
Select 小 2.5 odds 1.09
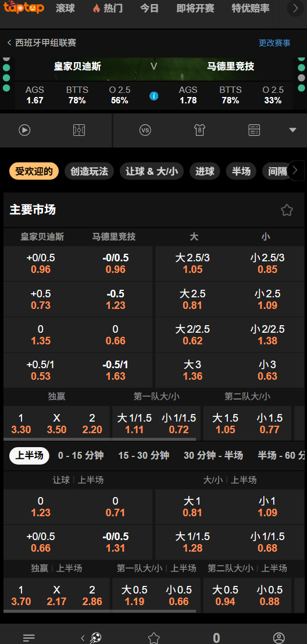(x=267, y=300)
